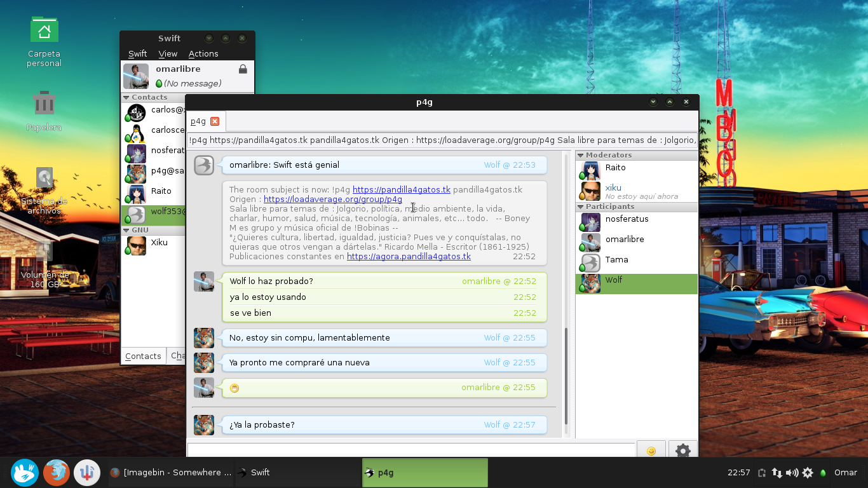
Task: Open the Actions menu in Swift
Action: pyautogui.click(x=203, y=54)
